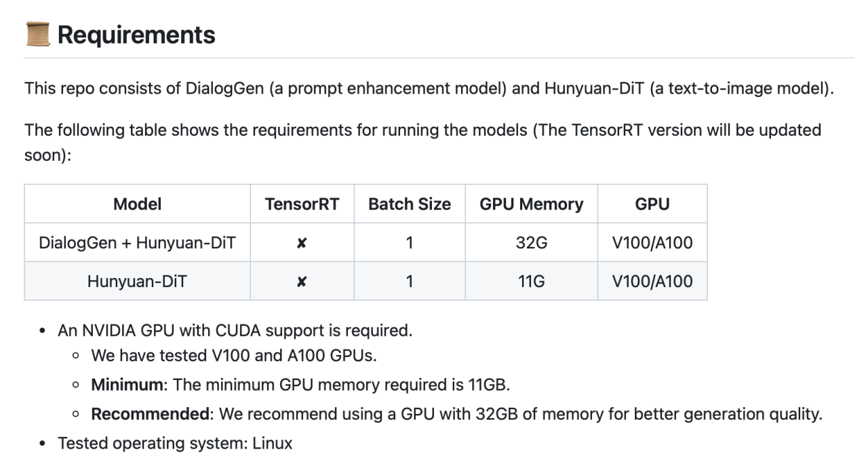Click the TensorRT column header

(302, 204)
